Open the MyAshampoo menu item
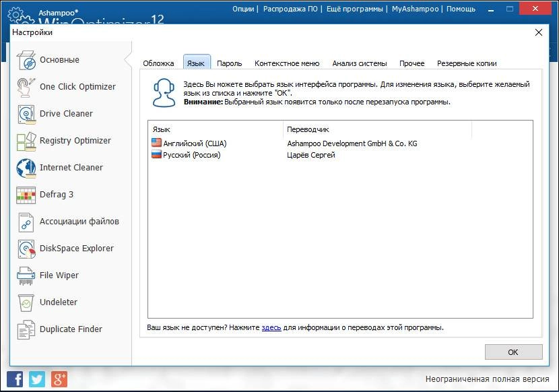Image resolution: width=559 pixels, height=392 pixels. click(415, 9)
